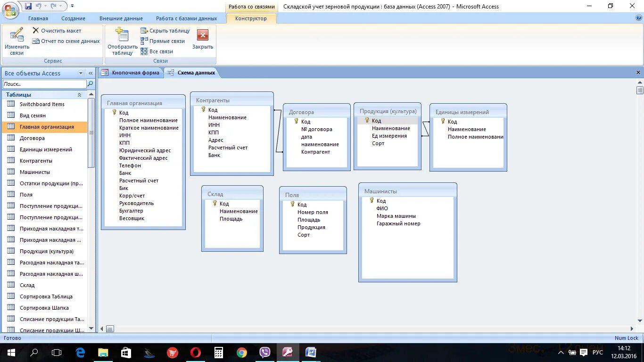Click the search magnifier icon in navigation pane
Viewport: 644px width, 362px height.
(x=91, y=84)
